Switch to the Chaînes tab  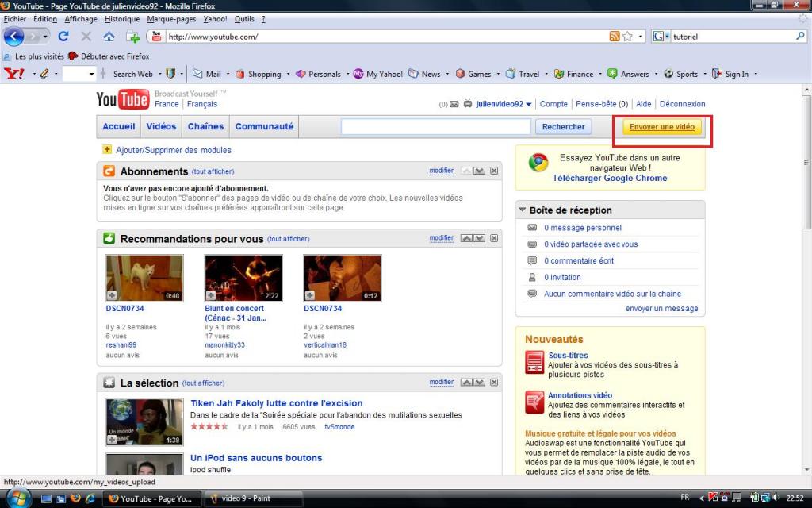click(205, 126)
